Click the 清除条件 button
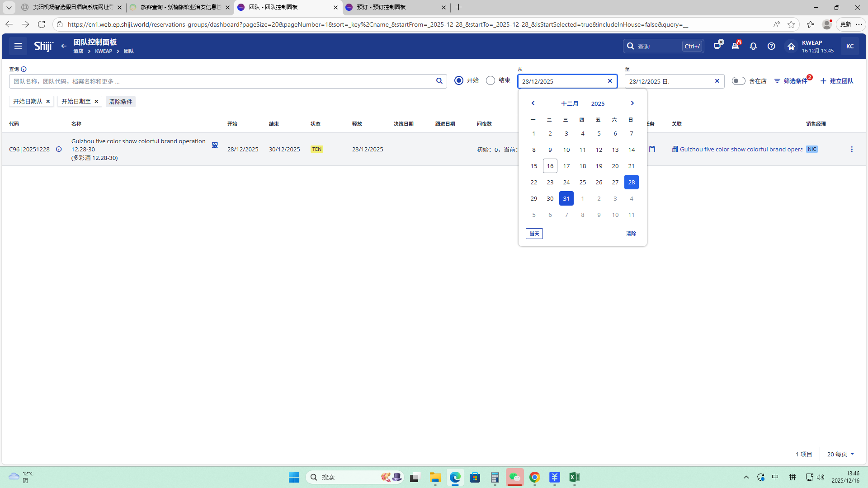 tap(121, 102)
